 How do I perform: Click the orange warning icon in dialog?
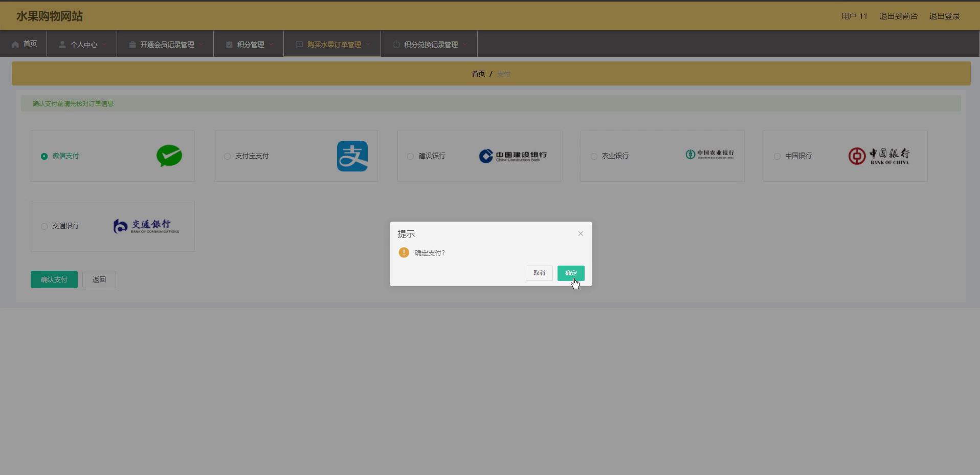404,253
